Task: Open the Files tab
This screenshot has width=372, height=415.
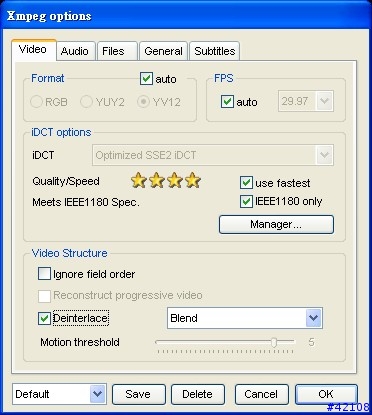Action: pyautogui.click(x=117, y=51)
